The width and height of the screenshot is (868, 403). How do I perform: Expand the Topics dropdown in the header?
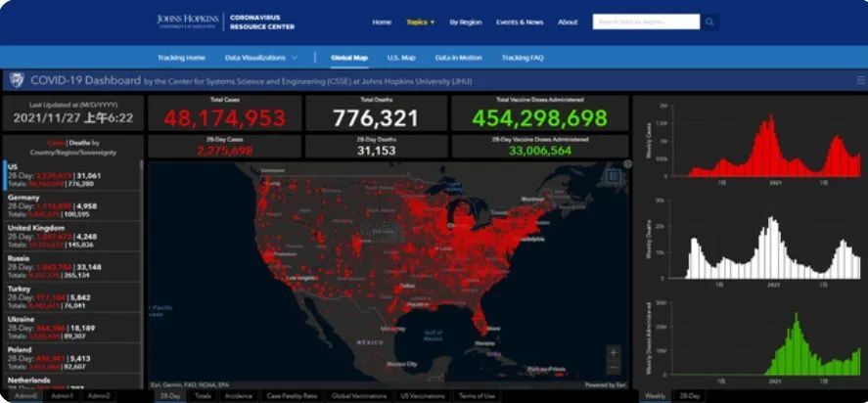[x=421, y=22]
